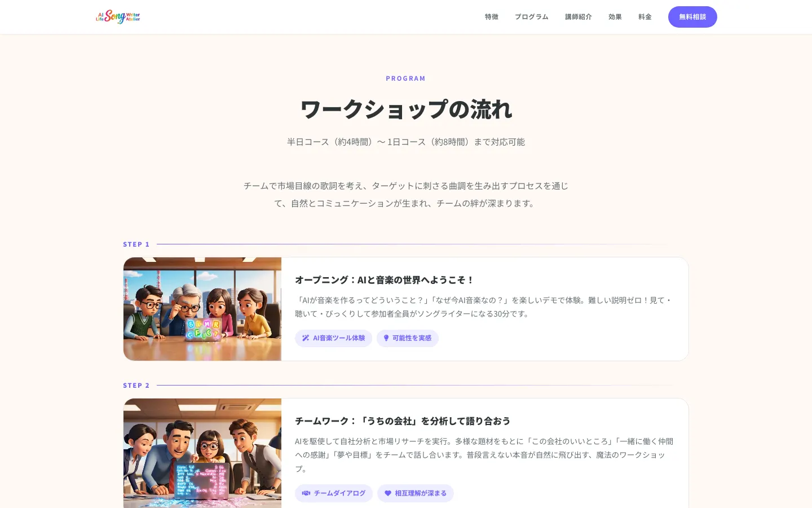This screenshot has width=812, height=508.
Task: Click the Step 1 description starting 「AIが音楽を作る
Action: [x=484, y=307]
